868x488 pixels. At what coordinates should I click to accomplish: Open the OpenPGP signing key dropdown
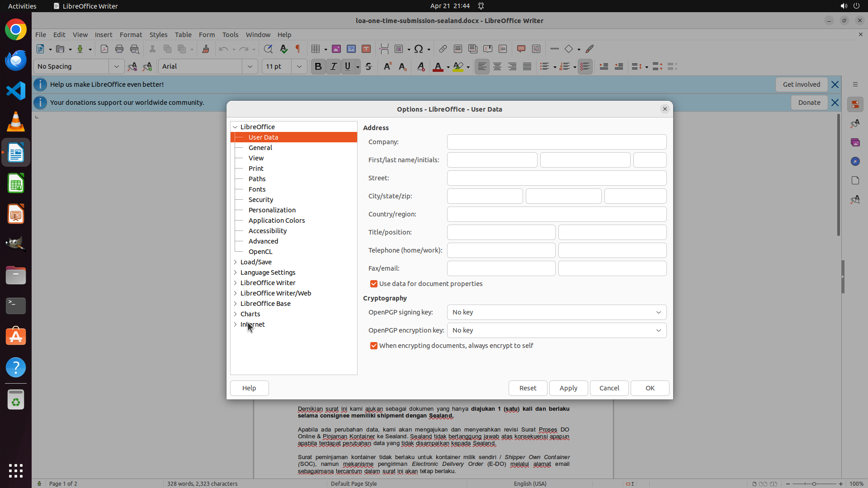click(x=557, y=312)
